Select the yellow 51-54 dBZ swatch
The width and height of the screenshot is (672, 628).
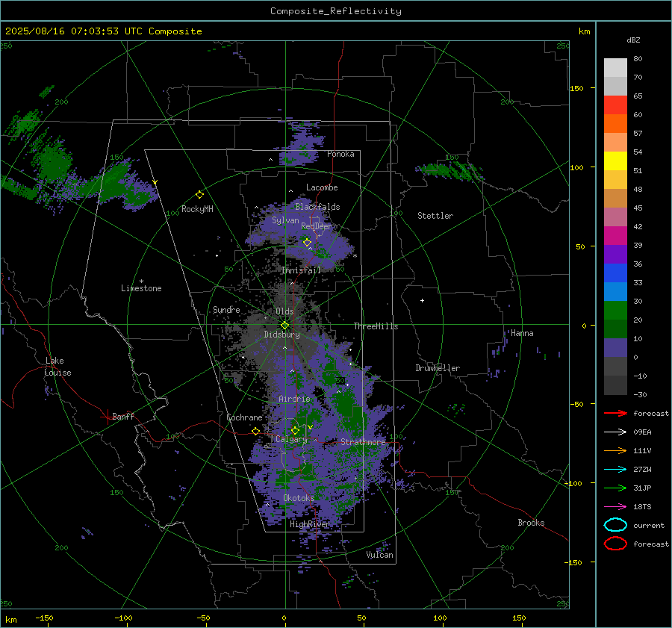[615, 161]
